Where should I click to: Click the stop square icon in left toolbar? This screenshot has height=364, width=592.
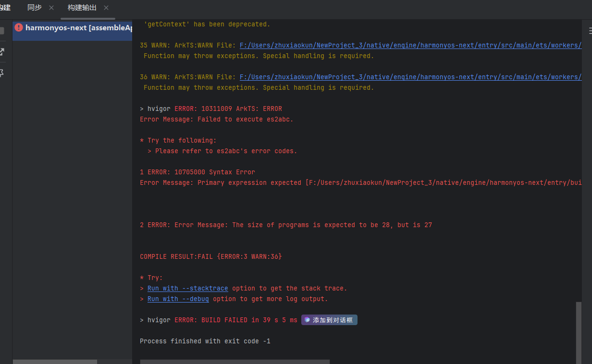pyautogui.click(x=2, y=31)
